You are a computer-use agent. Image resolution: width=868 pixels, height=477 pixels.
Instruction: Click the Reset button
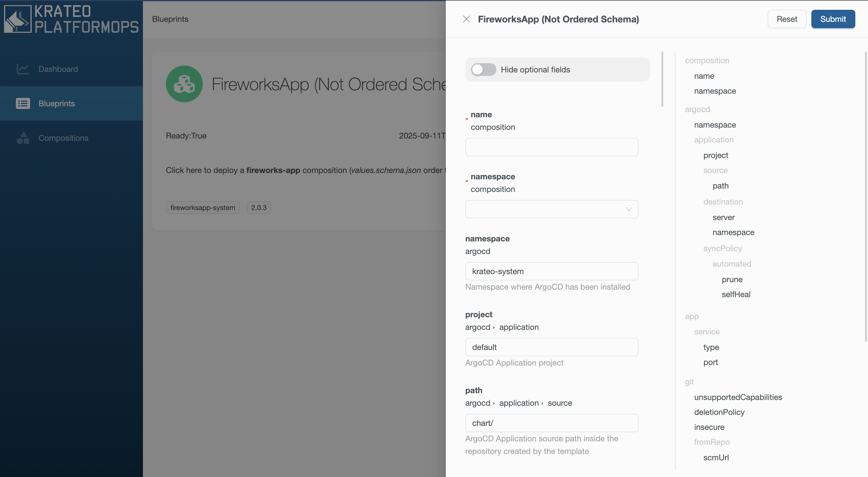(786, 19)
